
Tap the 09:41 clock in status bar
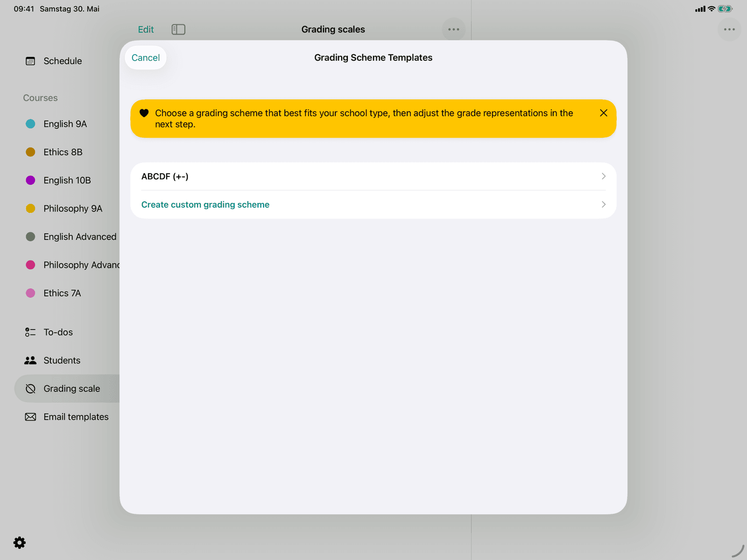point(24,9)
